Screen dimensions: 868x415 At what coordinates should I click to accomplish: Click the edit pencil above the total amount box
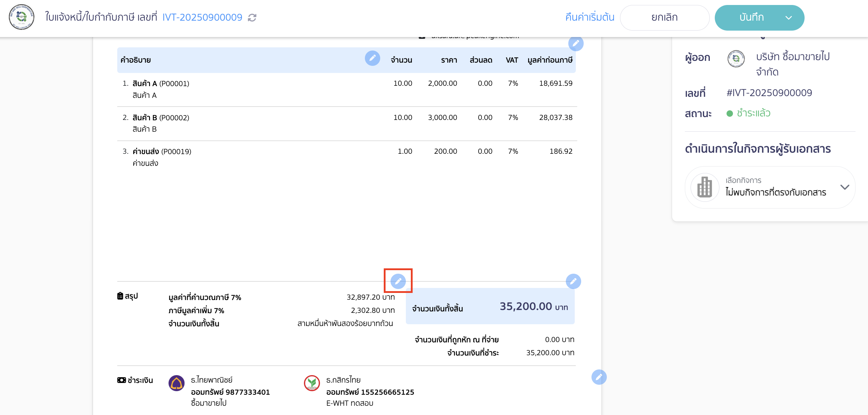point(573,281)
